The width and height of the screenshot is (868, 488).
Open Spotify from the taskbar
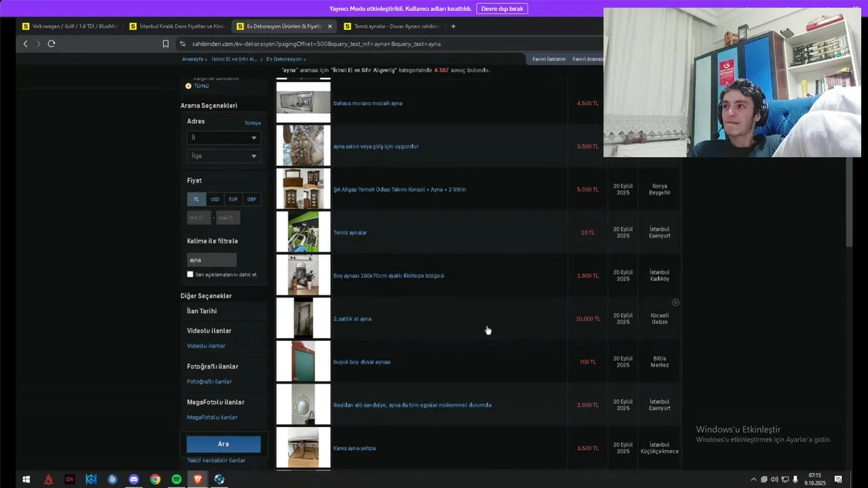point(176,479)
